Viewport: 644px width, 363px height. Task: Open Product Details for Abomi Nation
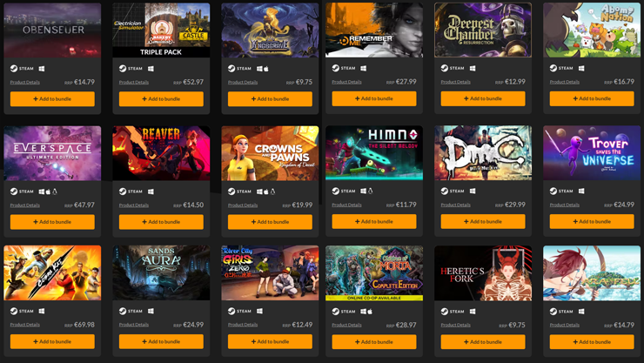coord(564,82)
